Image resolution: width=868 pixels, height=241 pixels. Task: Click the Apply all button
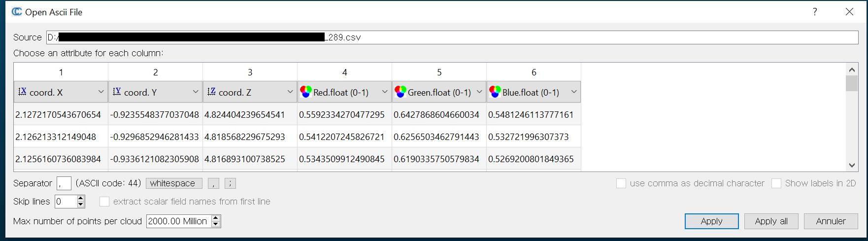point(771,221)
